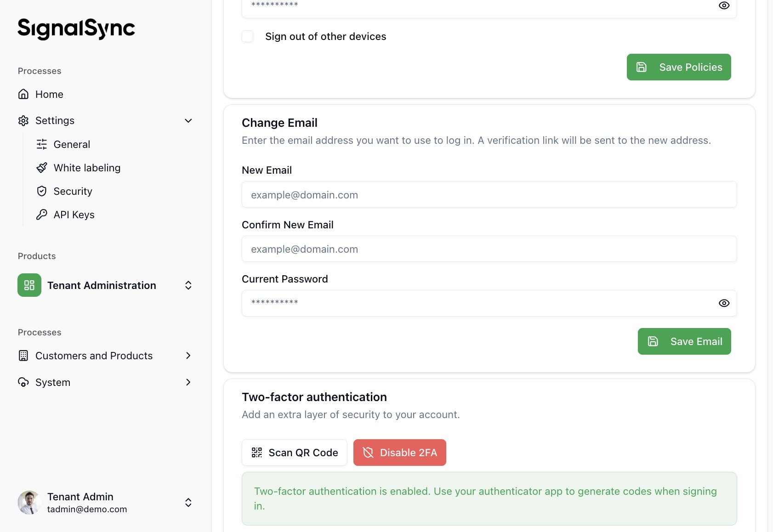Click the Save Policies button
Image resolution: width=773 pixels, height=532 pixels.
click(679, 67)
